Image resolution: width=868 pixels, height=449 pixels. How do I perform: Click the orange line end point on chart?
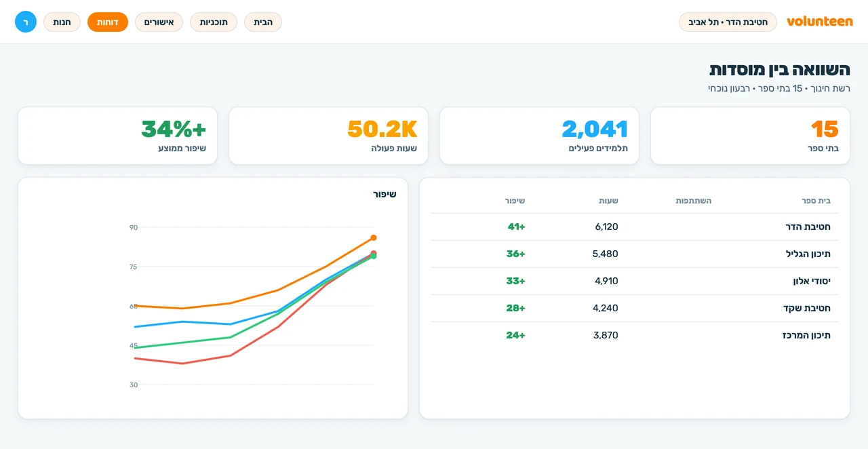[x=373, y=238]
